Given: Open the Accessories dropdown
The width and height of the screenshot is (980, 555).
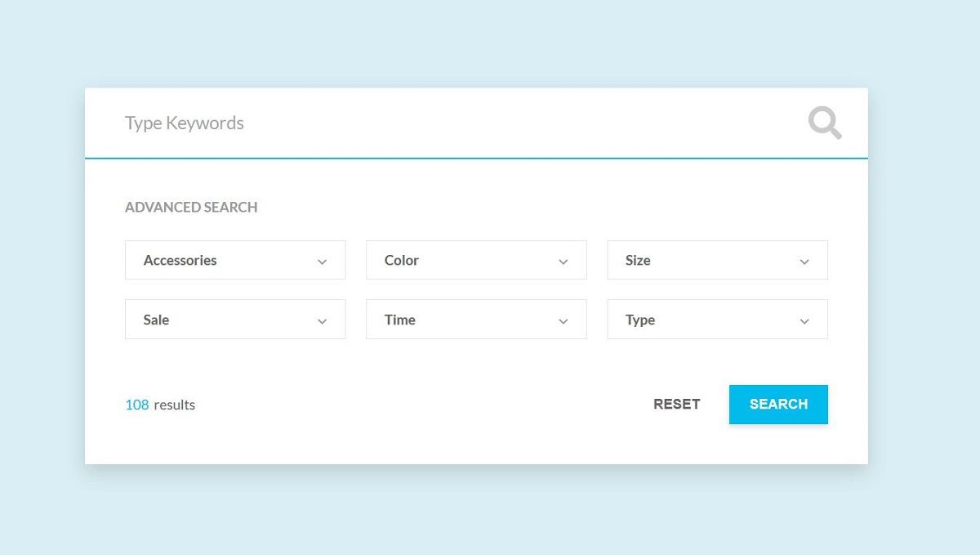Looking at the screenshot, I should tap(235, 260).
